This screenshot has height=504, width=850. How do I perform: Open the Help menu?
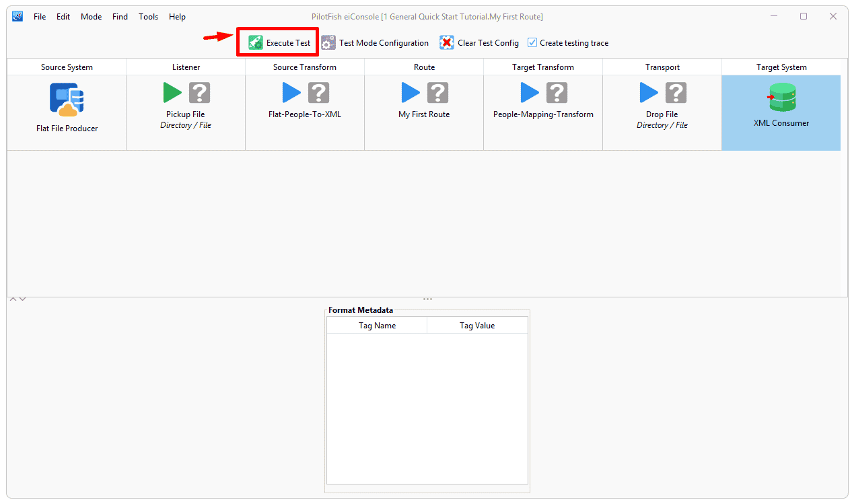pos(177,17)
